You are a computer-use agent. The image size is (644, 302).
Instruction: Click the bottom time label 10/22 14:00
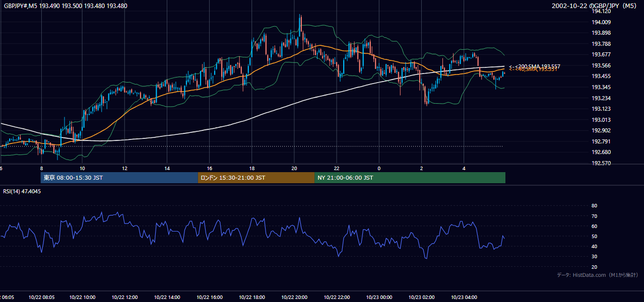pyautogui.click(x=167, y=297)
